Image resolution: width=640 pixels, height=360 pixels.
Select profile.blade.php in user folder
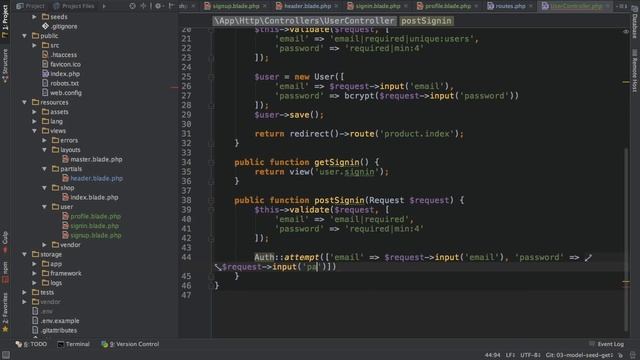(91, 216)
